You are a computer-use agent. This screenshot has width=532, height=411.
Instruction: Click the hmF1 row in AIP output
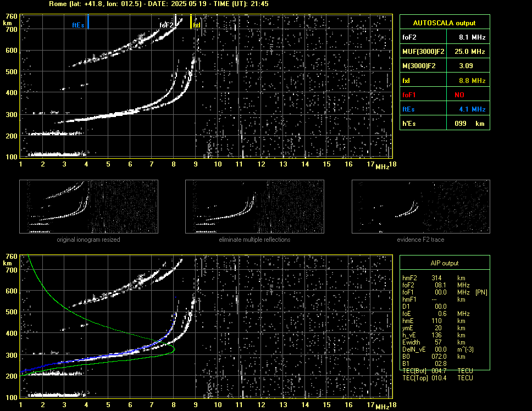point(434,299)
